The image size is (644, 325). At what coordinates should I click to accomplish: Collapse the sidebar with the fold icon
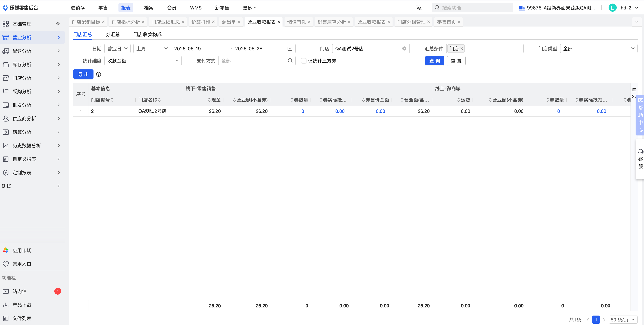click(x=58, y=24)
